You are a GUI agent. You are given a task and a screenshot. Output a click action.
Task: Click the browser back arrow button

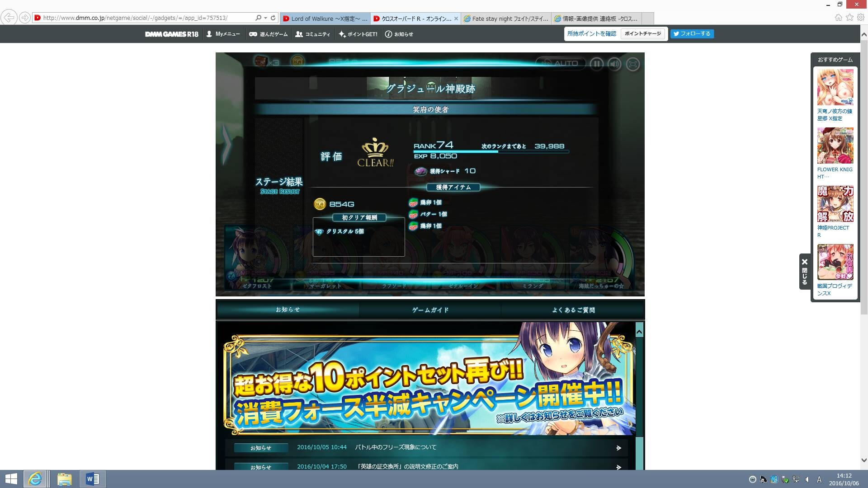pos(9,18)
